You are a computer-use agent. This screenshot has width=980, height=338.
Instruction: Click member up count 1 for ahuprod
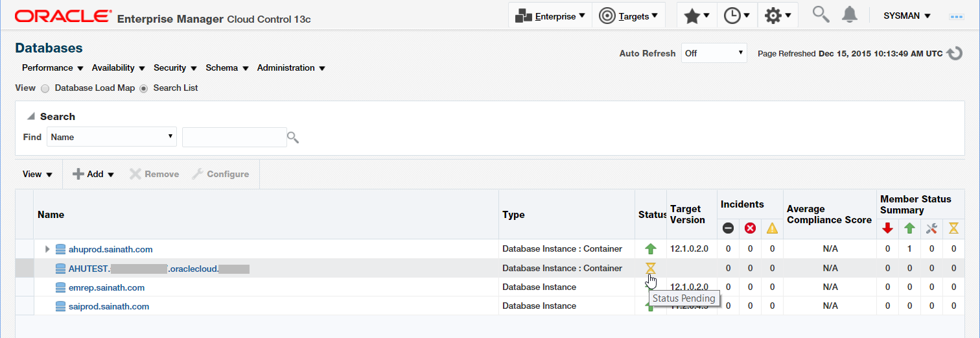coord(909,249)
